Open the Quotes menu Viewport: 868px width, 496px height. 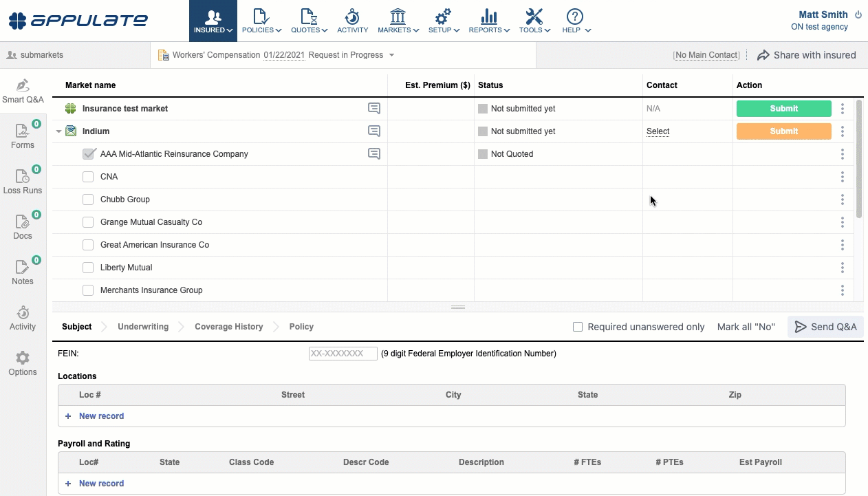coord(308,21)
